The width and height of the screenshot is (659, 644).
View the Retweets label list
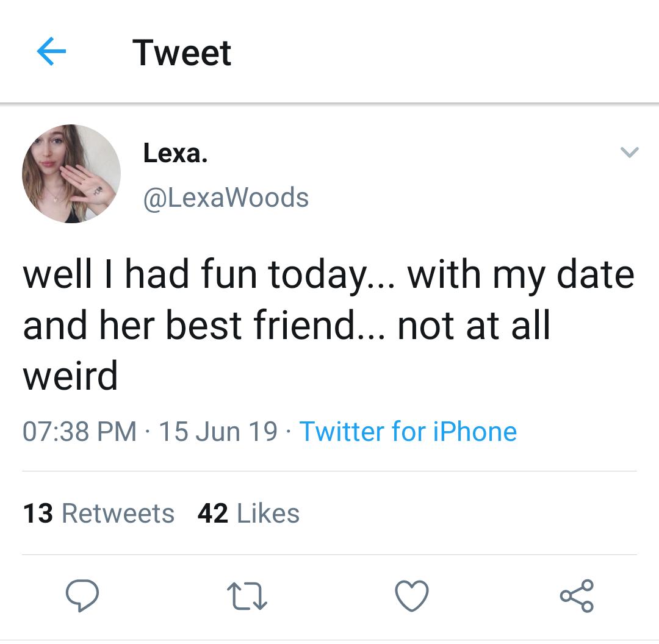coord(118,513)
